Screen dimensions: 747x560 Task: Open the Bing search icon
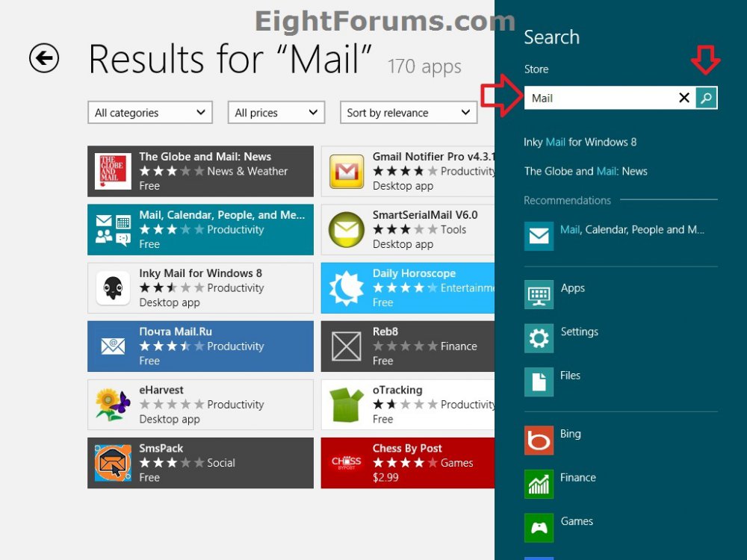pyautogui.click(x=539, y=441)
